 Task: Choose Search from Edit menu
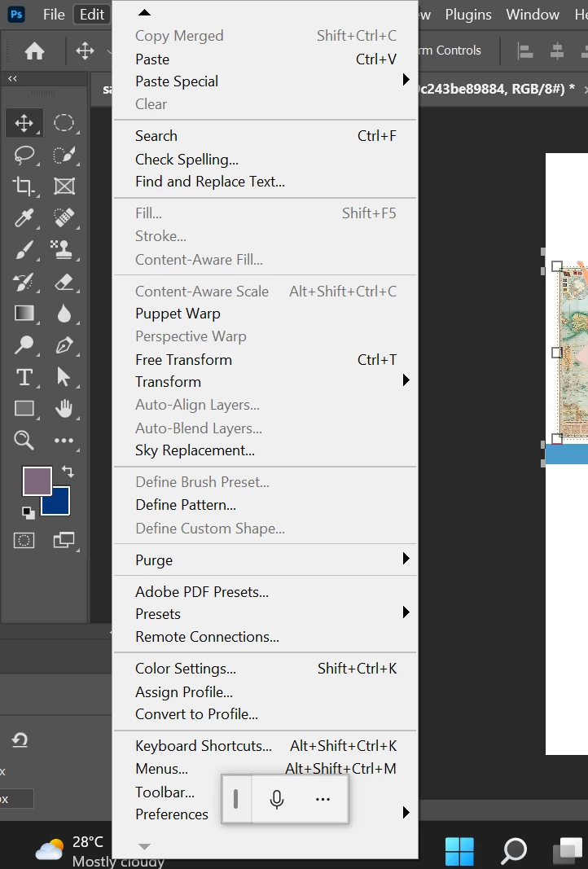tap(265, 136)
